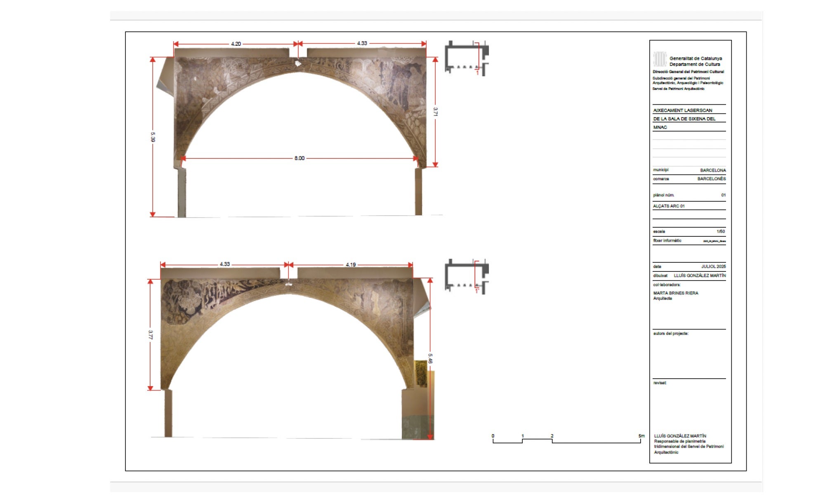Click the 'plànol núm.' label
The height and width of the screenshot is (504, 837).
point(663,195)
